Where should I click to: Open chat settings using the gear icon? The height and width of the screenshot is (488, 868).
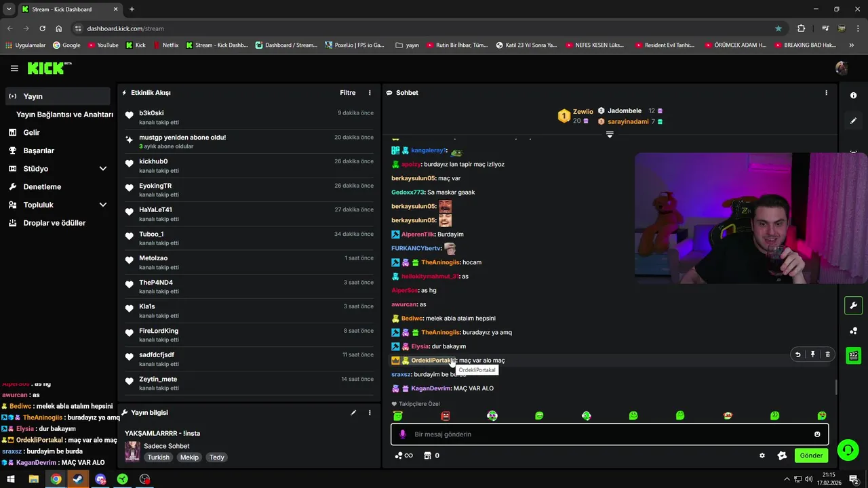click(762, 455)
